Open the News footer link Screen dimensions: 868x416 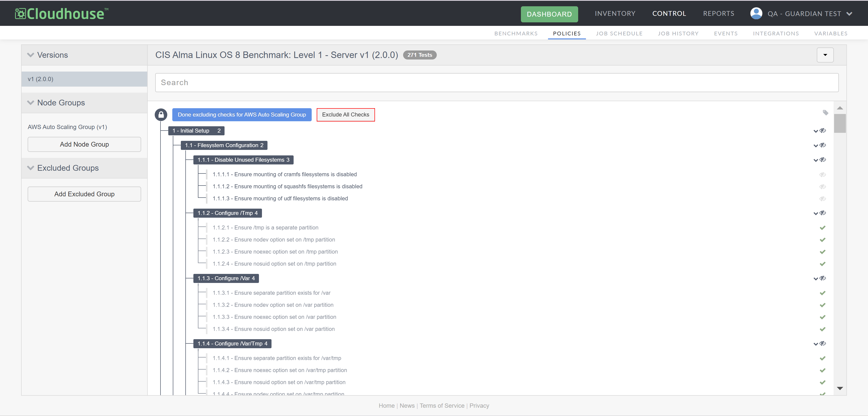pos(407,405)
